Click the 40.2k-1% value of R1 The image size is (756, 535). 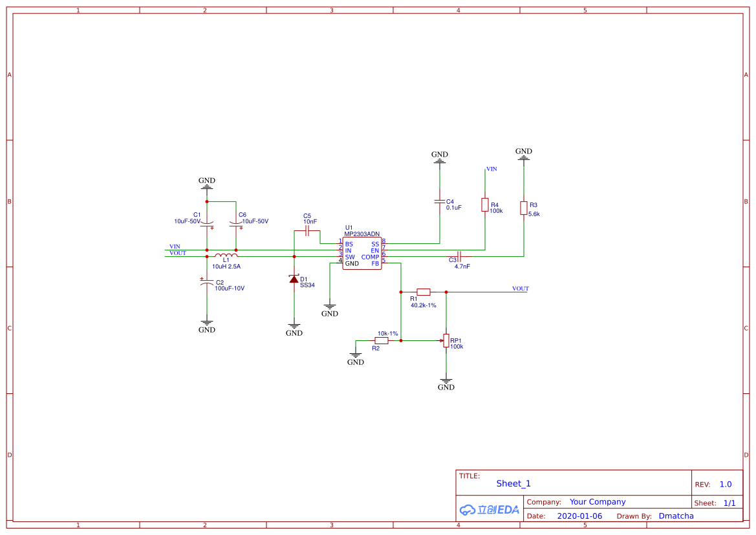pos(424,305)
